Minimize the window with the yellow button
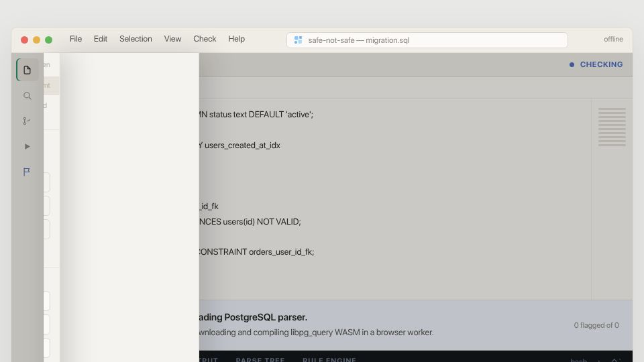Screen dimensions: 644x362 (x=36, y=40)
